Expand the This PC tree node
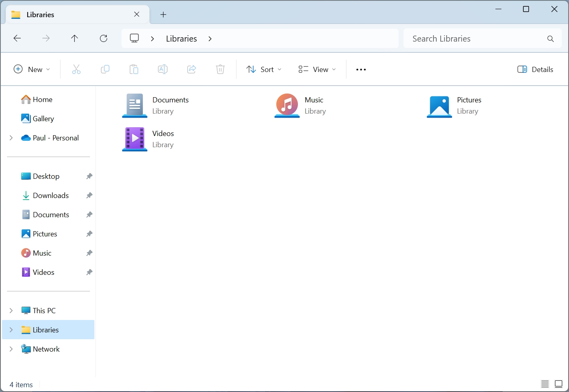This screenshot has height=392, width=569. point(11,310)
